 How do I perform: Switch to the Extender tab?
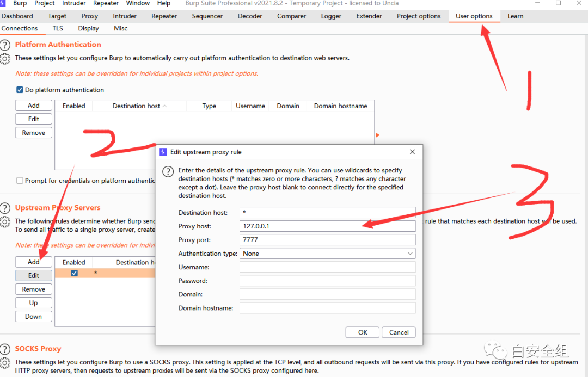tap(369, 16)
